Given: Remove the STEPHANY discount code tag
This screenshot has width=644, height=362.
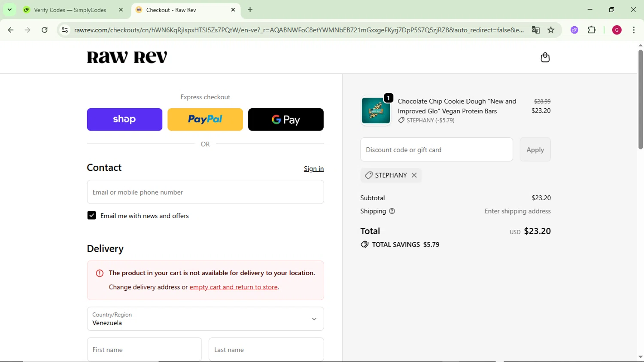Looking at the screenshot, I should point(414,175).
